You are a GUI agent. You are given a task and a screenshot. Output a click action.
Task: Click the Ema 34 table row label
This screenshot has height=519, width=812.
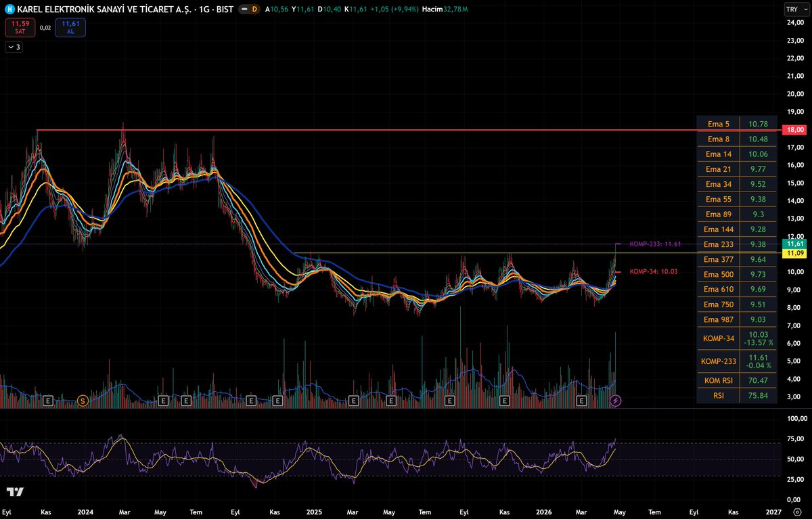pos(718,184)
